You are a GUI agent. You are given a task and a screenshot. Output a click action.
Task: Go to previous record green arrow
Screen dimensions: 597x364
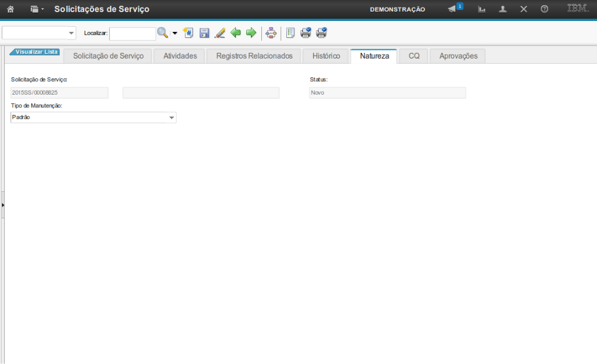click(235, 33)
